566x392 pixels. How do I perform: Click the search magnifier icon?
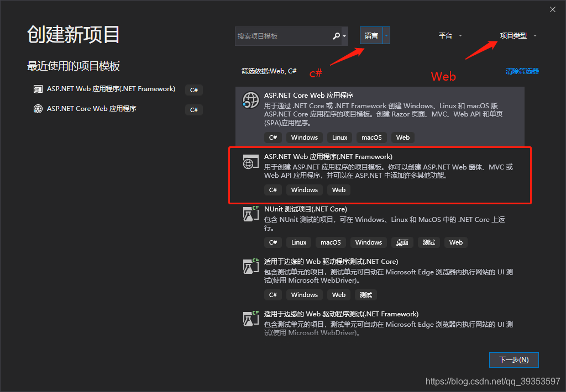(336, 36)
